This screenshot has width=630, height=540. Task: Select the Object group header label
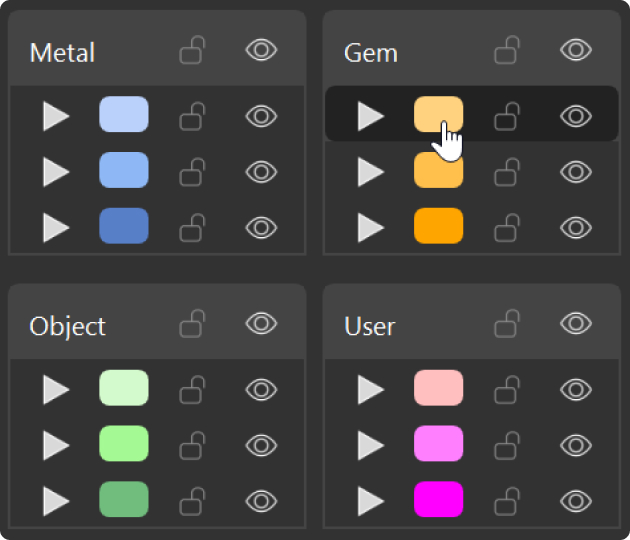click(x=68, y=326)
